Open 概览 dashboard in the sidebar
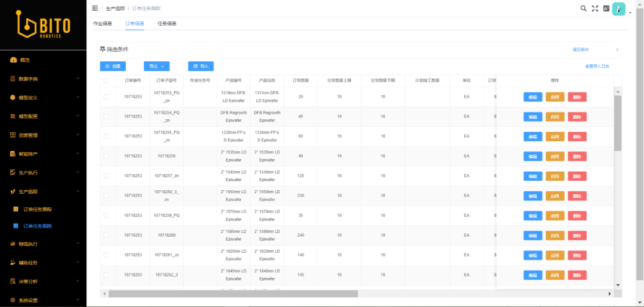Screen dimensions: 644x307 pos(24,60)
